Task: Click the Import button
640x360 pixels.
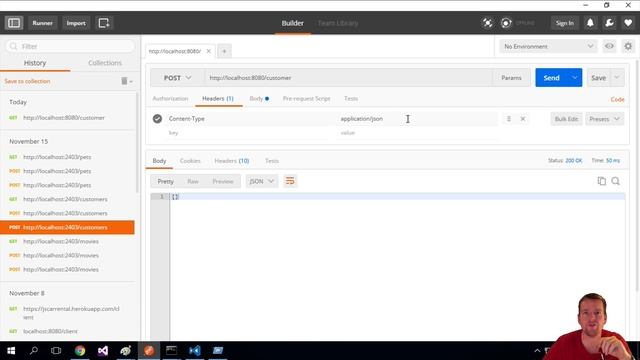Action: pyautogui.click(x=76, y=23)
